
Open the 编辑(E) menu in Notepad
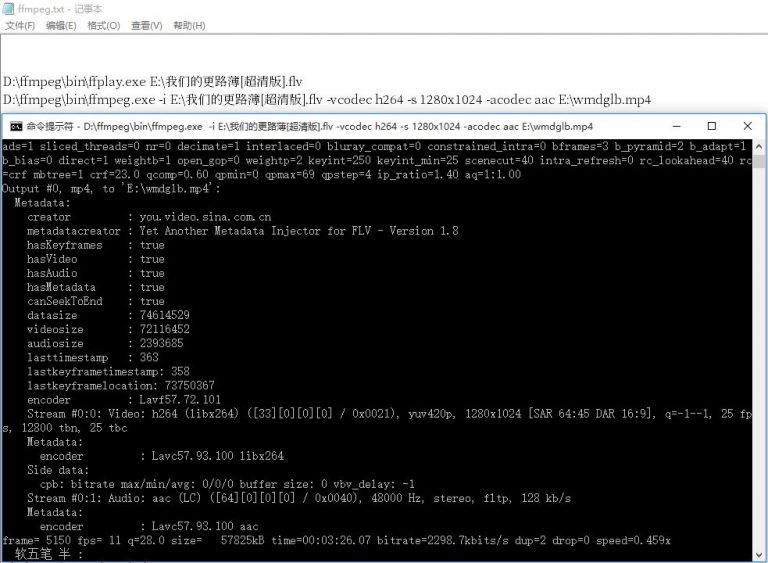click(61, 25)
